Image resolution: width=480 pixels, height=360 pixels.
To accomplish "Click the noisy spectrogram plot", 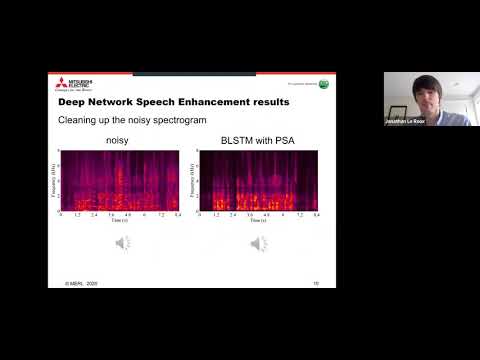I will [120, 181].
